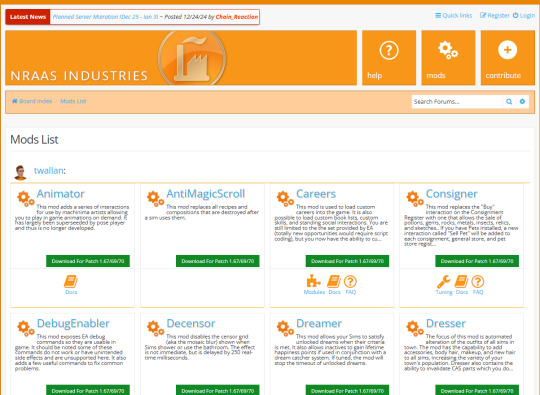Image resolution: width=540 pixels, height=395 pixels.
Task: Click the Dresser gear icon
Action: [415, 328]
